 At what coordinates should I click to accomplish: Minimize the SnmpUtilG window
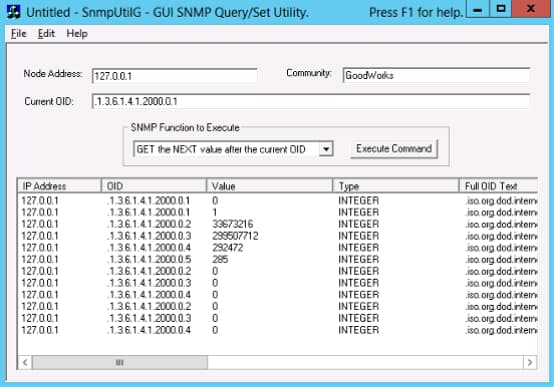[478, 9]
